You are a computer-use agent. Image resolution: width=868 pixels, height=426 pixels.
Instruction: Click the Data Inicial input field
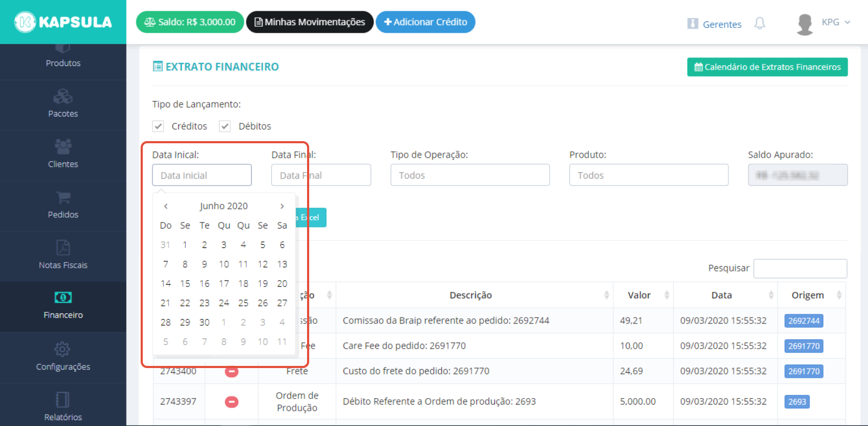202,175
